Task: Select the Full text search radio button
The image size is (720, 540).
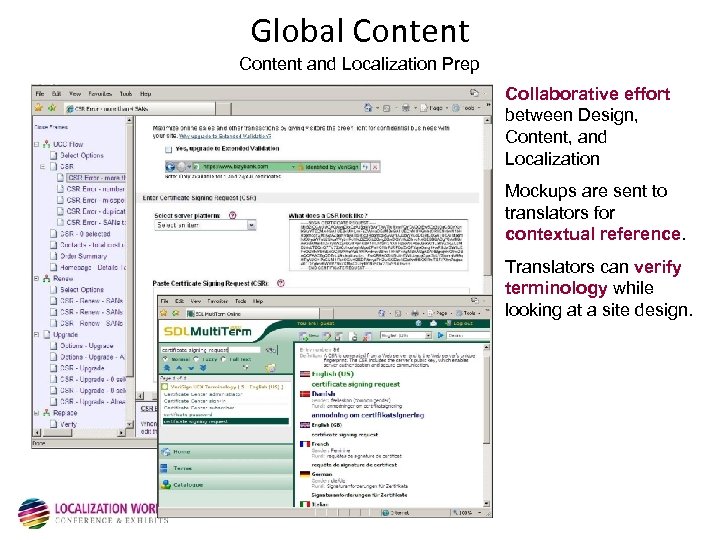Action: click(223, 359)
